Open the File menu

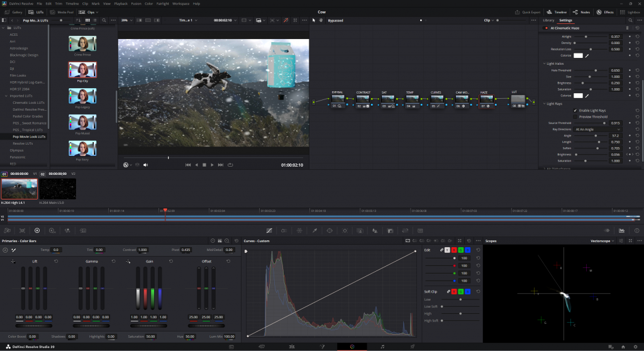[x=40, y=4]
